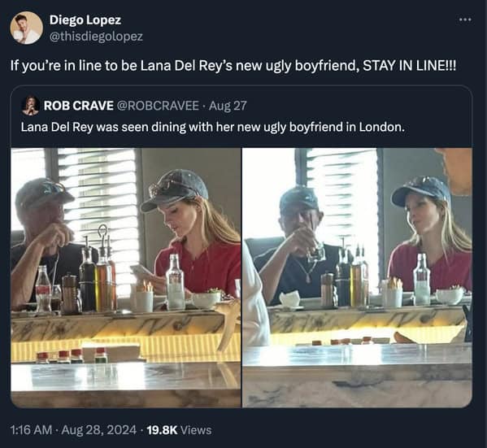Image resolution: width=487 pixels, height=448 pixels.
Task: View the left restaurant photo
Action: point(126,278)
